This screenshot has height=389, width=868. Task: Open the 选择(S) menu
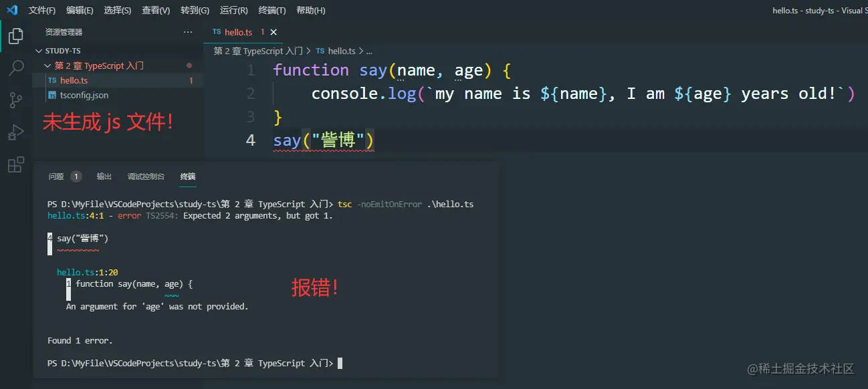pos(118,10)
